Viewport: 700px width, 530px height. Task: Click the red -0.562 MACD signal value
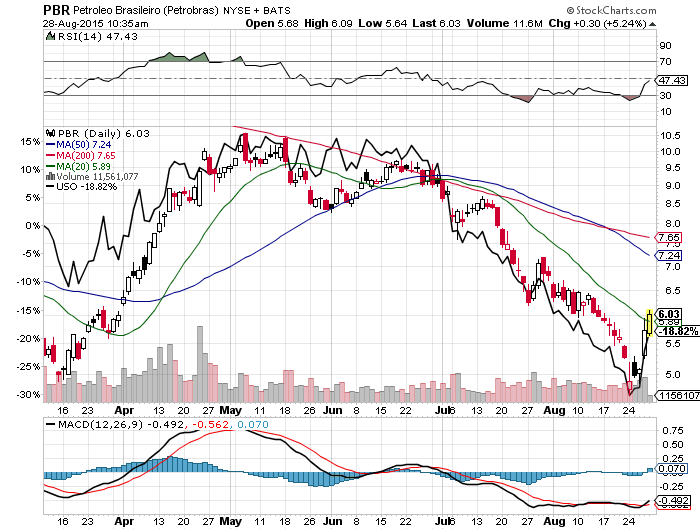[x=211, y=425]
